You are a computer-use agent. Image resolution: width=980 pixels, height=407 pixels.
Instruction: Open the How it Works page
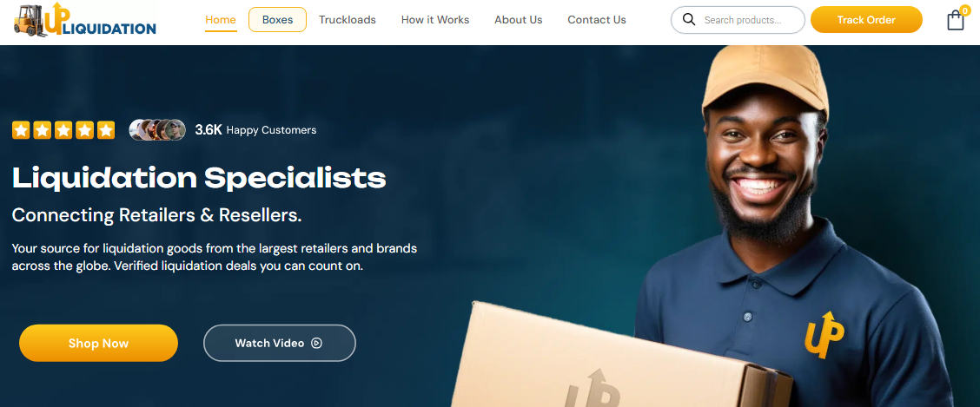(435, 19)
